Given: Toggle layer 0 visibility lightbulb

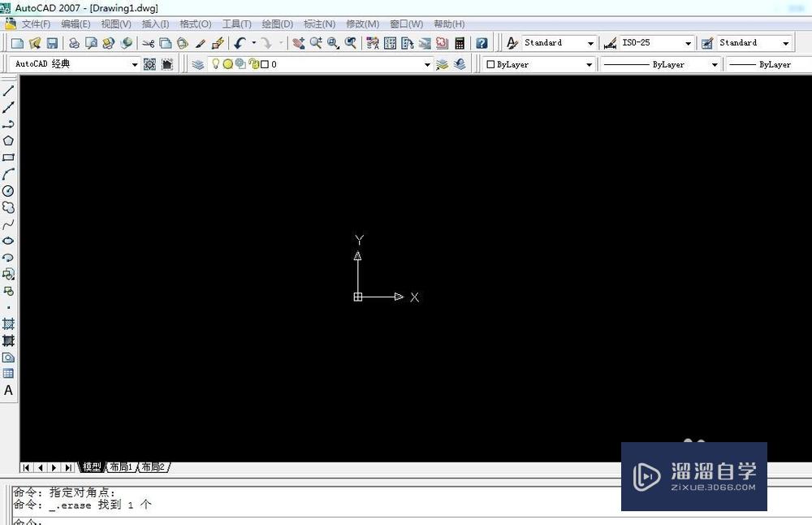Looking at the screenshot, I should coord(216,63).
